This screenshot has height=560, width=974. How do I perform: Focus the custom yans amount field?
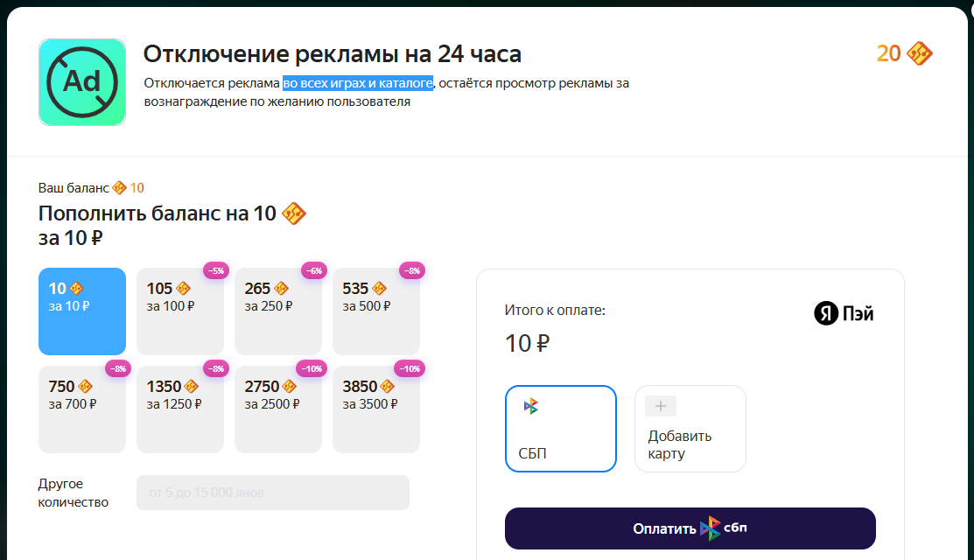[273, 493]
